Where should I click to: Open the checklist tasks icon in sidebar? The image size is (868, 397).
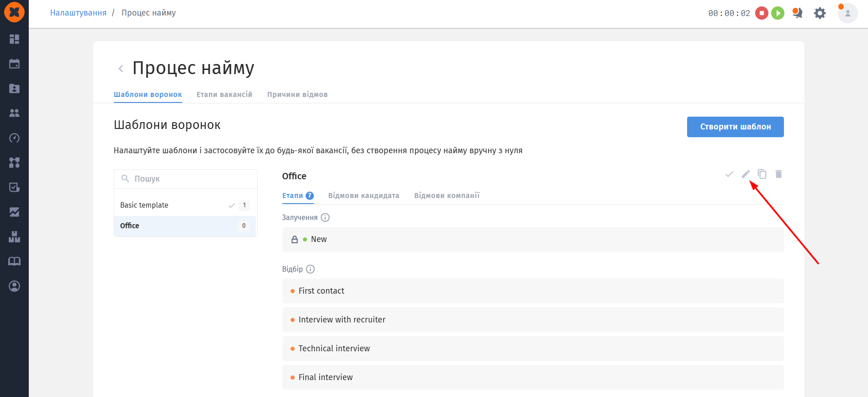point(14,187)
